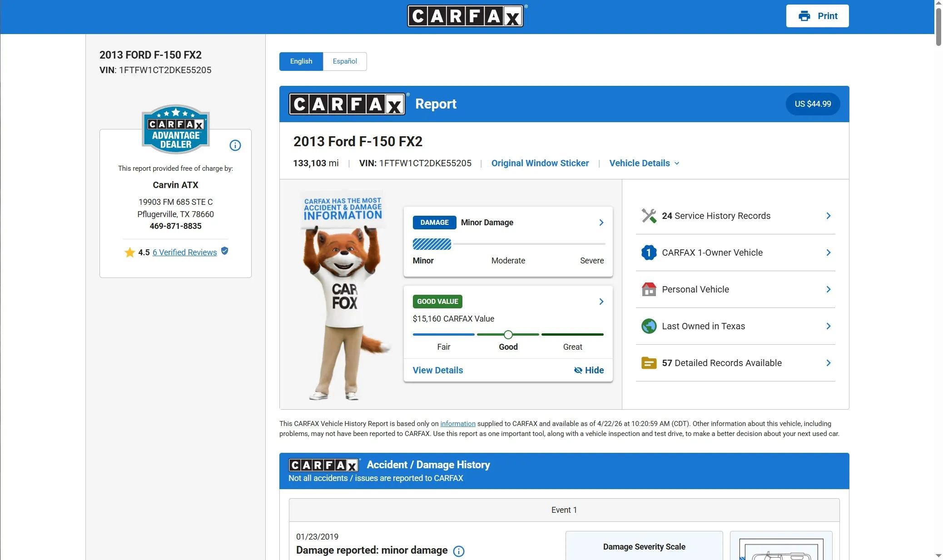The image size is (943, 560).
Task: Open Minor Damage card chevron
Action: (601, 223)
